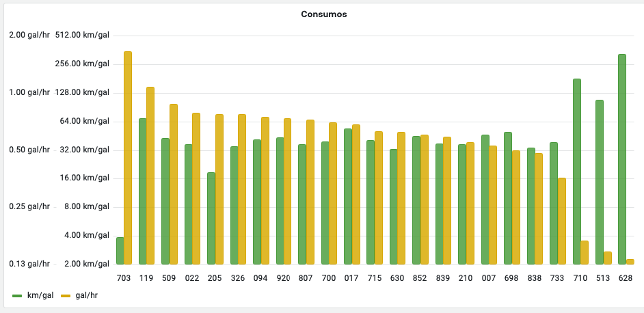Viewport: 644px width, 313px height.
Task: Click the yellow bar for 509
Action: pos(174,184)
